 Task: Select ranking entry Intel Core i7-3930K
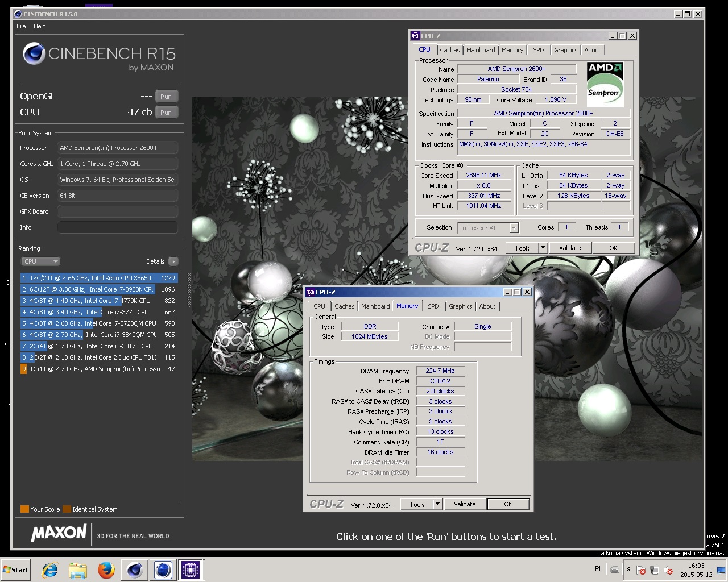pyautogui.click(x=99, y=289)
